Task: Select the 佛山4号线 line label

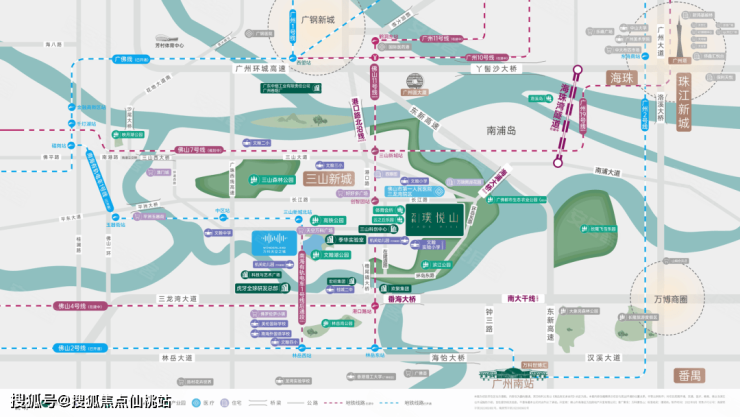Action: [x=80, y=306]
